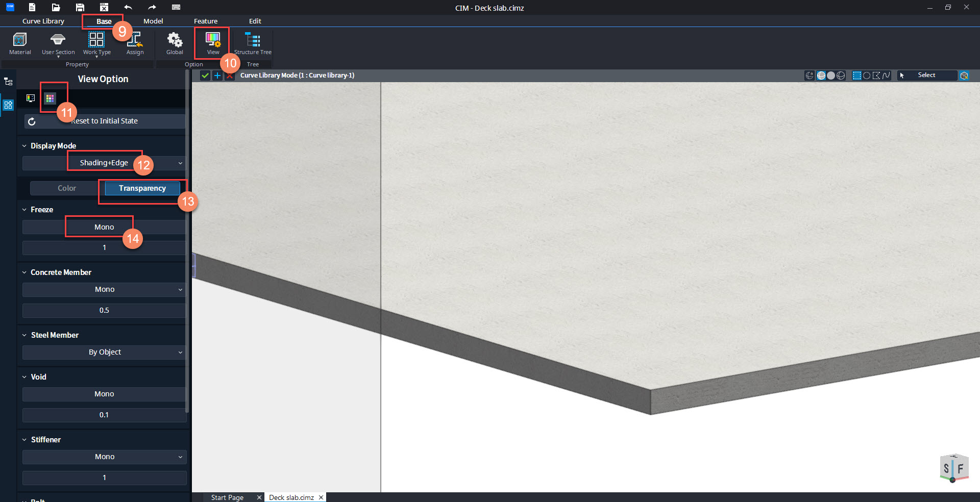Viewport: 980px width, 502px height.
Task: Open the Concrete Member Mono dropdown
Action: (104, 289)
